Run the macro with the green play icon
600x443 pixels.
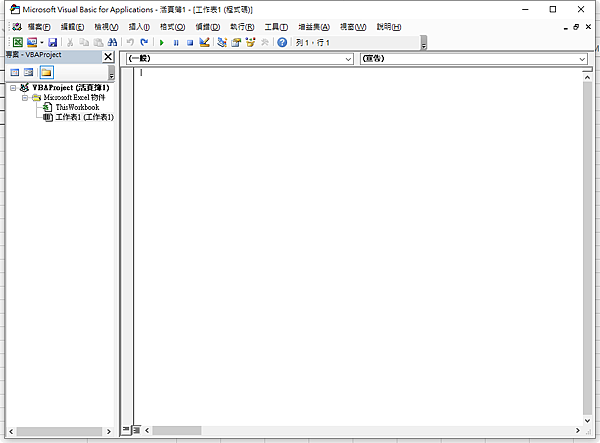coord(161,42)
